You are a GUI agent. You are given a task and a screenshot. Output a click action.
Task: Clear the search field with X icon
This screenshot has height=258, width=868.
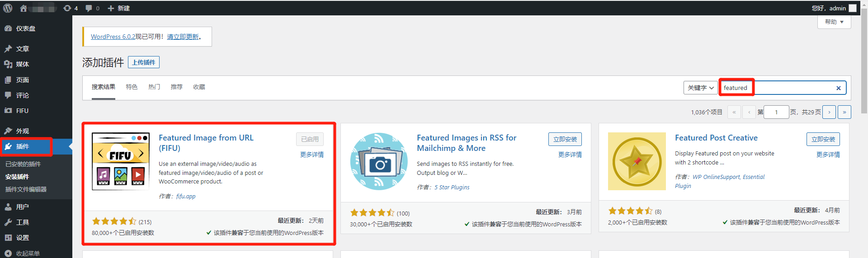point(839,88)
